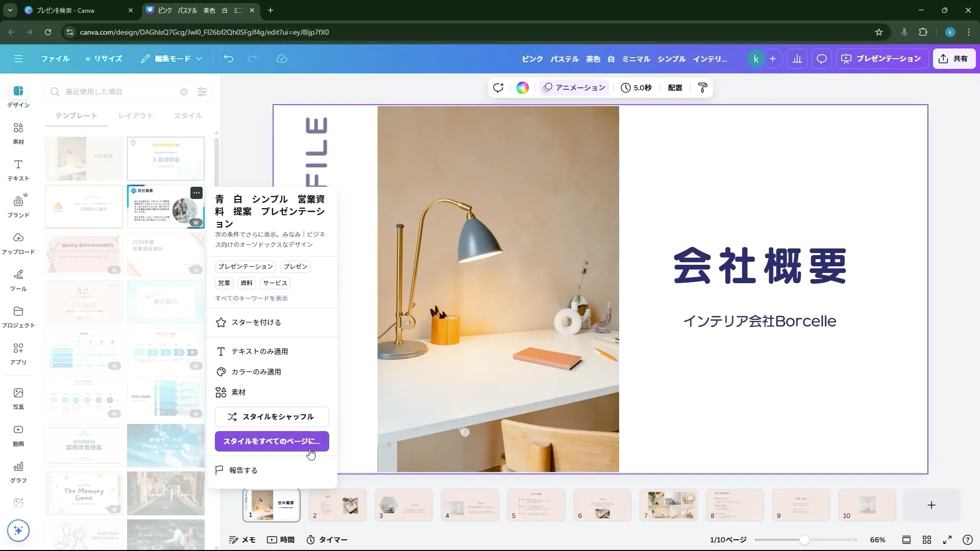Select the テキスト sidebar icon

[18, 170]
